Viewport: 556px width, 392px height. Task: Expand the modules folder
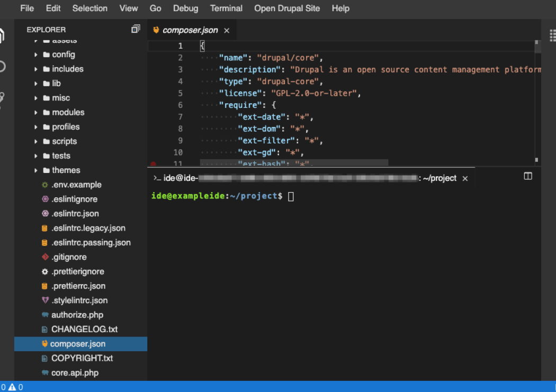pyautogui.click(x=68, y=112)
